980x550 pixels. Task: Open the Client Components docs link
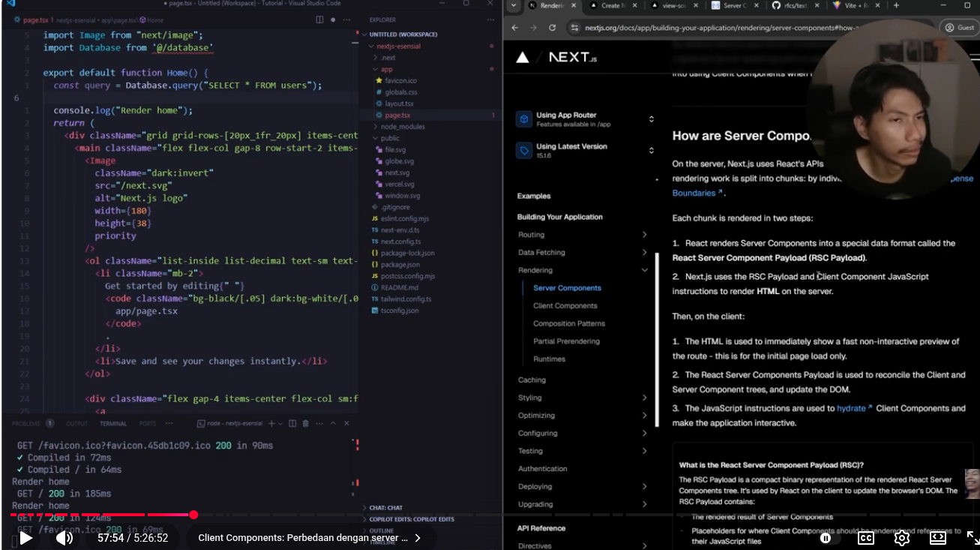pyautogui.click(x=565, y=306)
